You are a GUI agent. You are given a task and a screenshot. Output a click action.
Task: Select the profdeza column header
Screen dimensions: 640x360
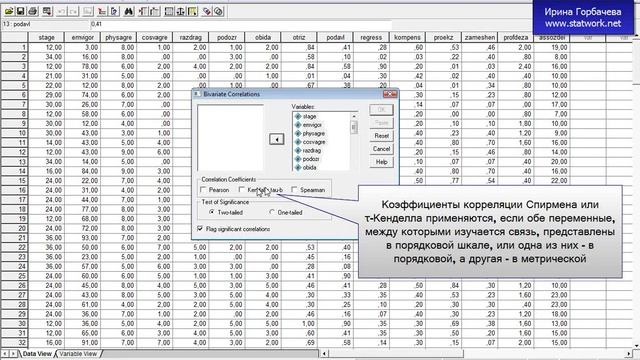pos(516,37)
